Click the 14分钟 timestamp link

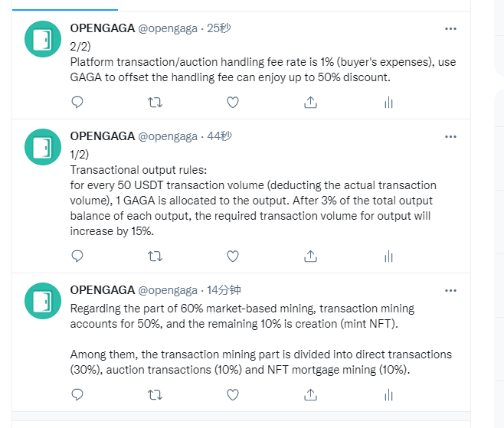(224, 290)
